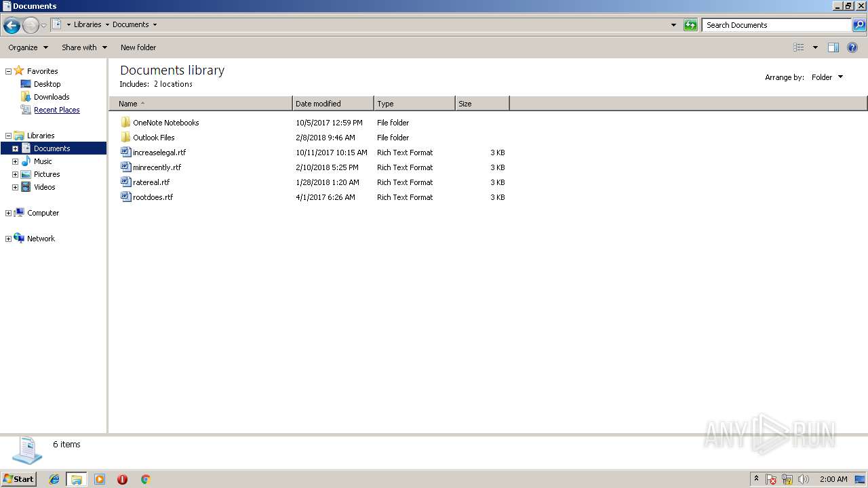Click the Help question mark icon
The image size is (868, 488).
[852, 47]
